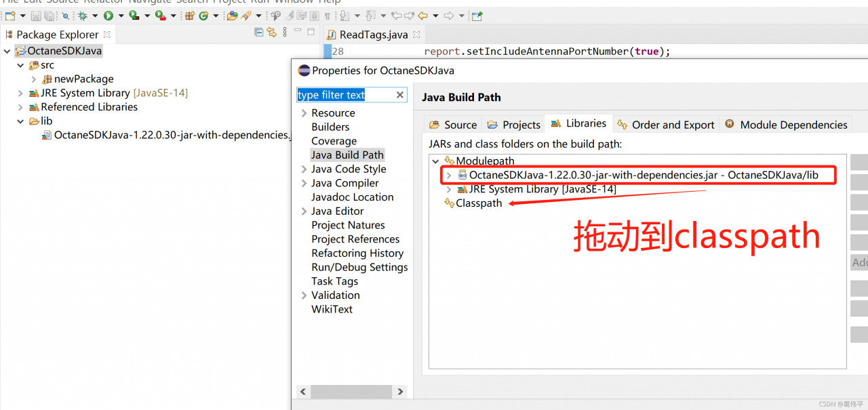Screen dimensions: 868x410
Task: Click the Open Type toolbar icon
Action: pyautogui.click(x=231, y=16)
